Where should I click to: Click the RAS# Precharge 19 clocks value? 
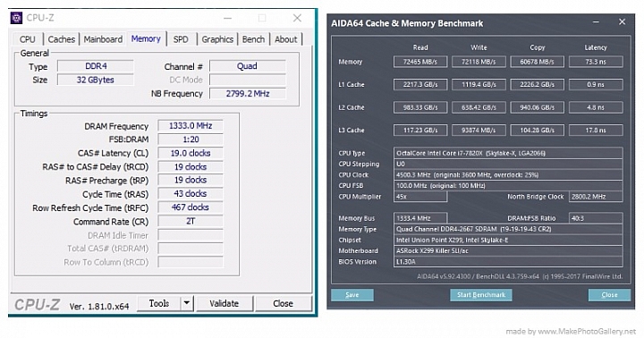[191, 180]
